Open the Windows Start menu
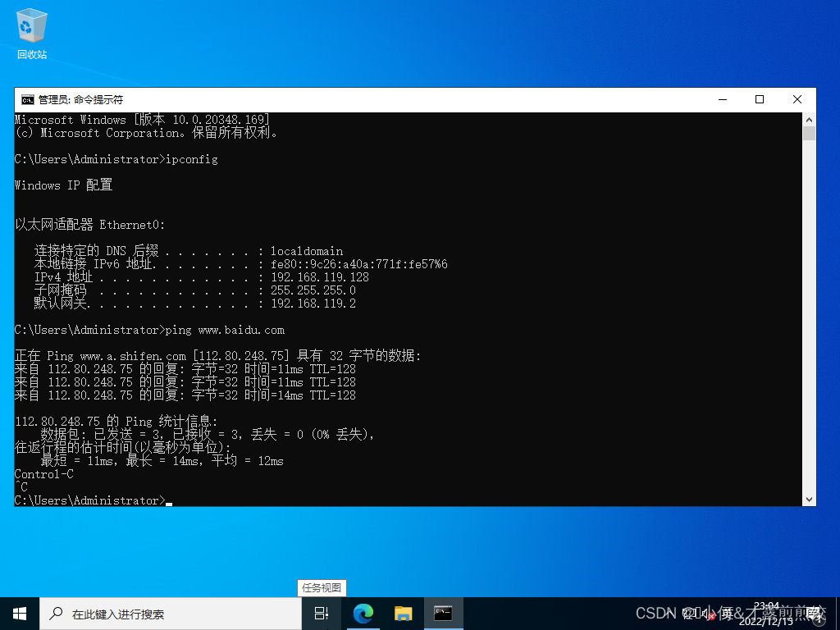This screenshot has height=630, width=840. click(x=20, y=614)
